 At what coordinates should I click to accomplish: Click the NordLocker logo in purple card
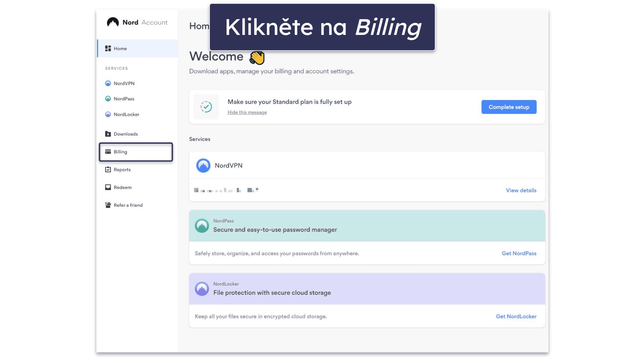click(202, 289)
